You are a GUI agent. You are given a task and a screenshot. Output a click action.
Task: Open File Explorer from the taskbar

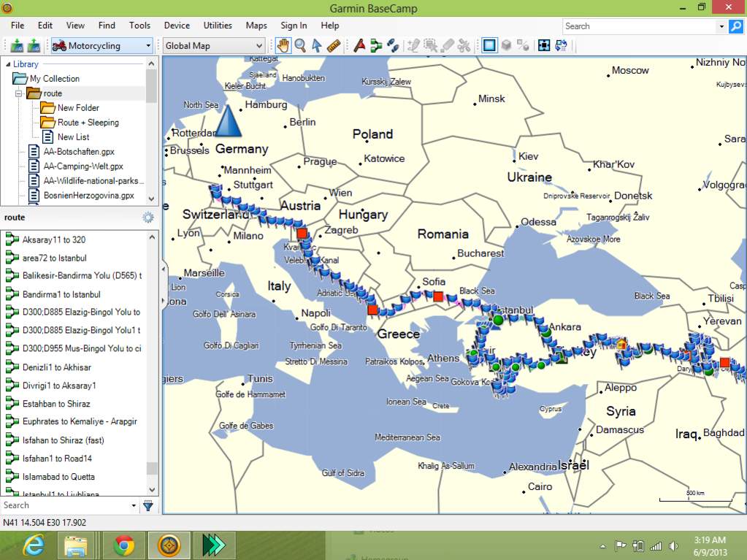click(75, 545)
